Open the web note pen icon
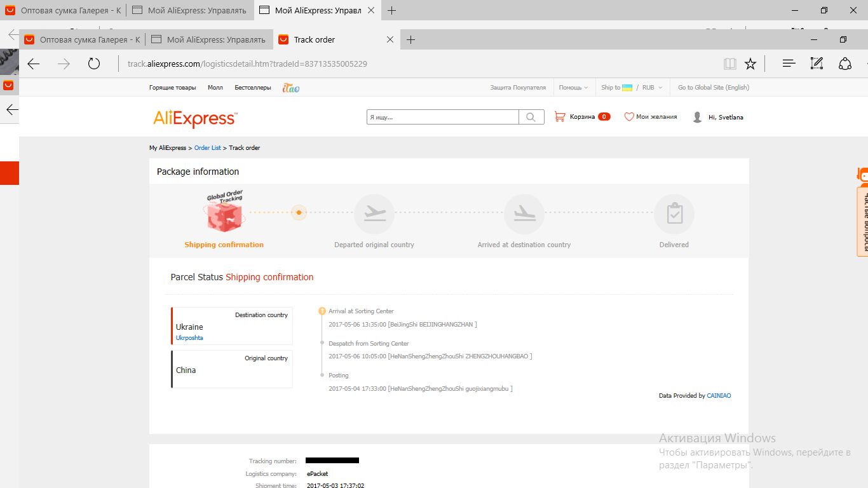The height and width of the screenshot is (488, 868). pyautogui.click(x=817, y=64)
